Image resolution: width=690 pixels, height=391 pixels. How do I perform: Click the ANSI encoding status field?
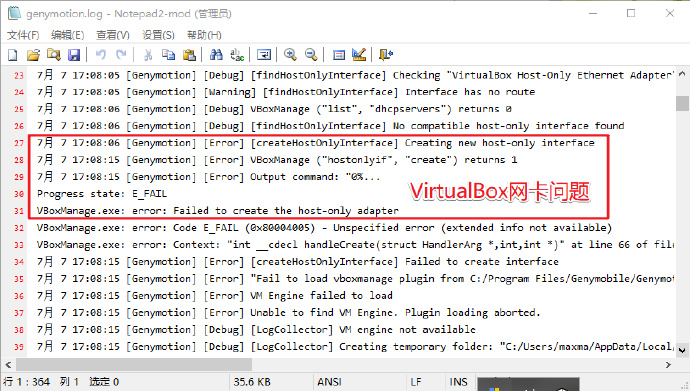point(329,382)
